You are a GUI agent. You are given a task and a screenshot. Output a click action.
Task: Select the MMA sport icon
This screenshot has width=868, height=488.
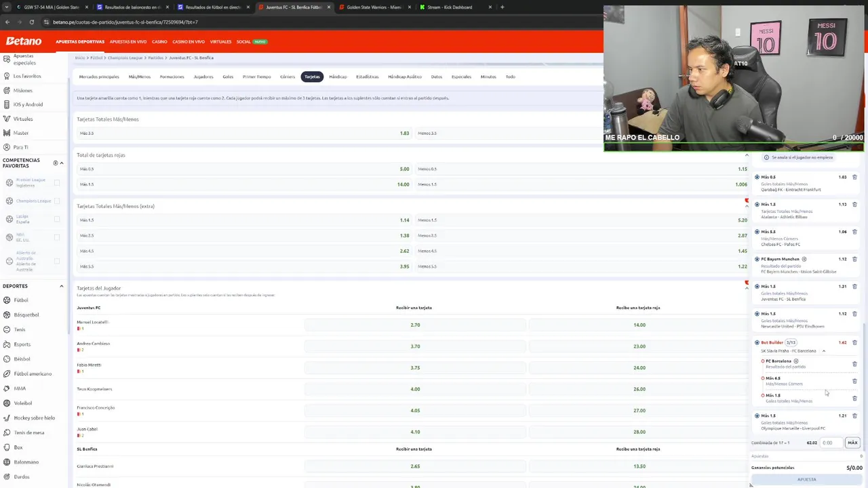click(7, 388)
